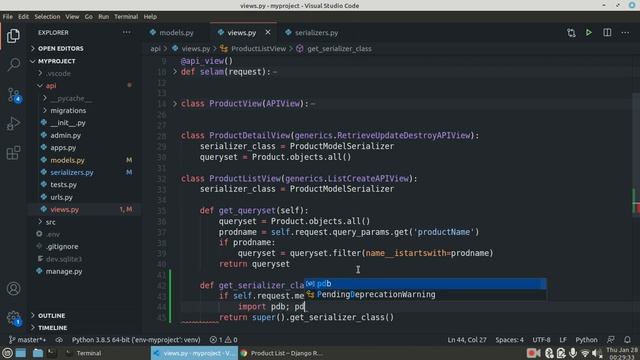Open the Search view in activity bar
The image size is (640, 360).
(13, 64)
